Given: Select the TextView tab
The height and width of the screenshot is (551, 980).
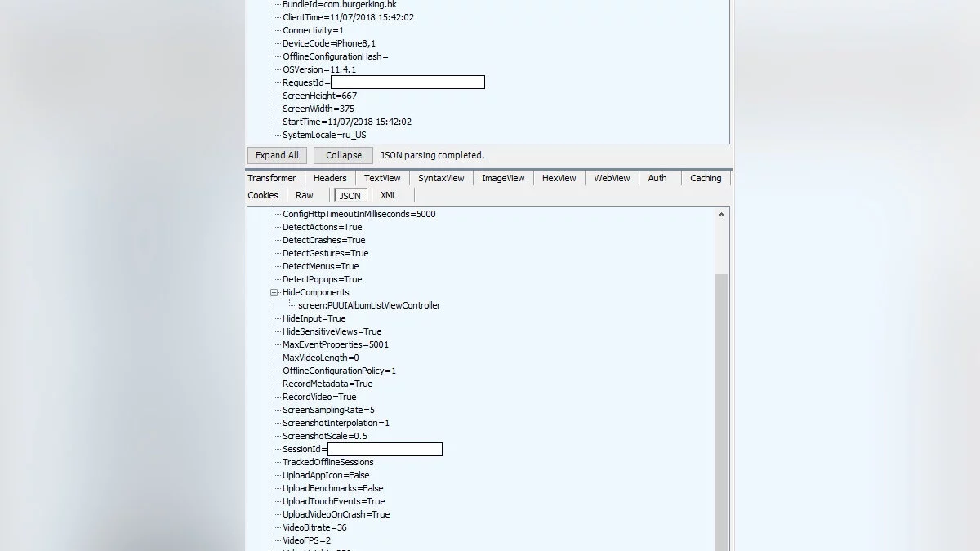Looking at the screenshot, I should 382,178.
